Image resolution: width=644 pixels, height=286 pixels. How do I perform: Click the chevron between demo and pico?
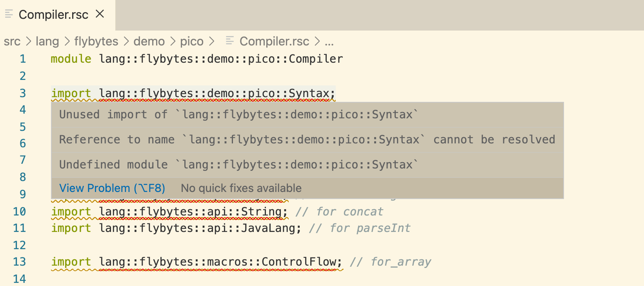(x=174, y=41)
